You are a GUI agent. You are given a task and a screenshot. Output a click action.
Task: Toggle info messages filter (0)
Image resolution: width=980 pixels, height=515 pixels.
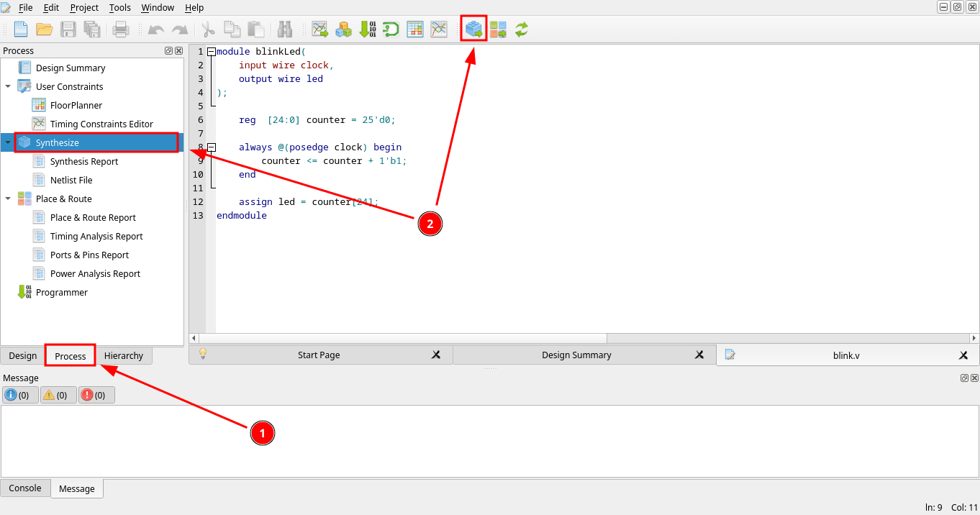tap(20, 395)
